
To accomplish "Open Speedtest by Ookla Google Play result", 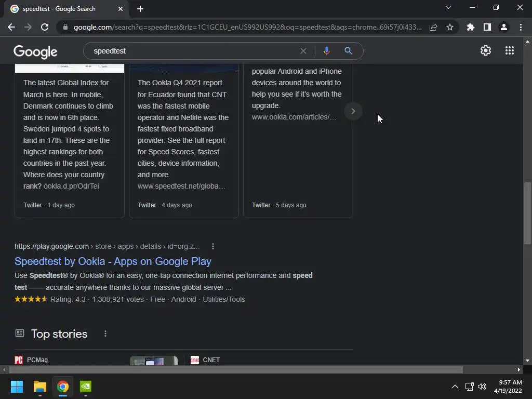I will pos(113,261).
